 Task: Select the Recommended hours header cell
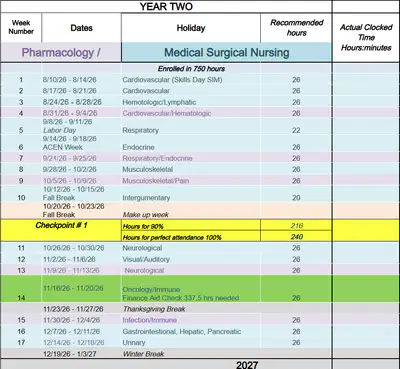point(296,28)
